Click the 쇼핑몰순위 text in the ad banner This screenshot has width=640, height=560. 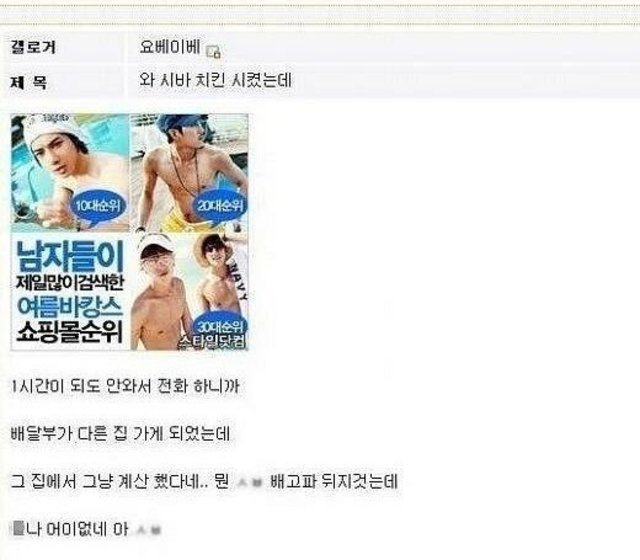(x=70, y=331)
